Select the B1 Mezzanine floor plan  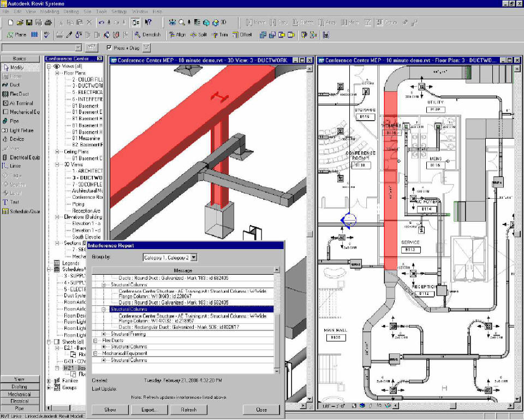click(86, 138)
